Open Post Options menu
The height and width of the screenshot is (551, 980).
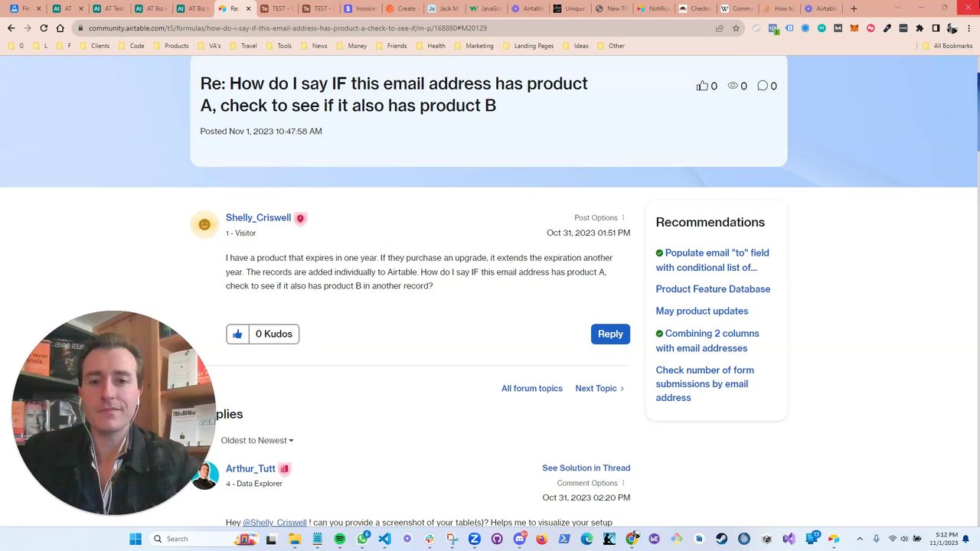tap(600, 218)
